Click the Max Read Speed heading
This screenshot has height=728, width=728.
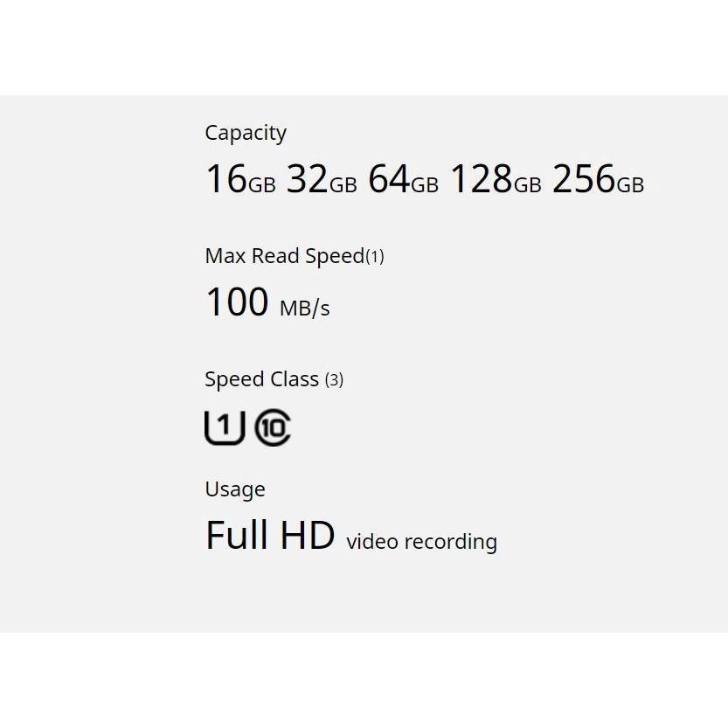pos(284,256)
